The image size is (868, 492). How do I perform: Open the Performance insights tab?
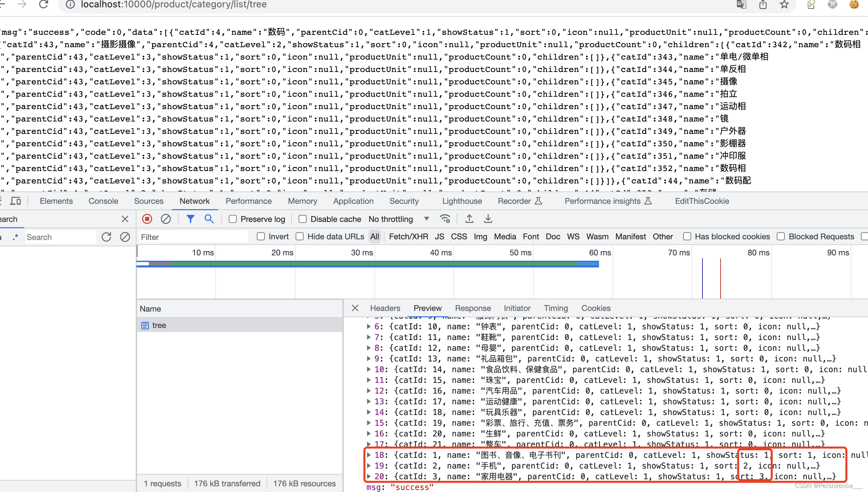pyautogui.click(x=608, y=201)
